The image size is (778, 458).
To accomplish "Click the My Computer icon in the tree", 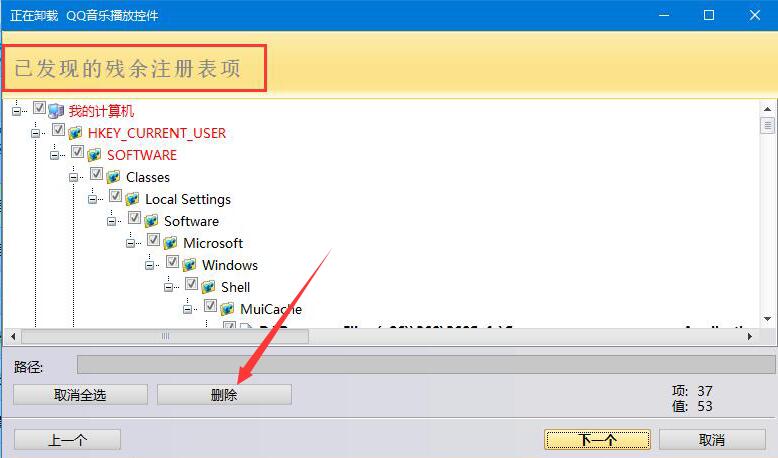I will [x=56, y=111].
